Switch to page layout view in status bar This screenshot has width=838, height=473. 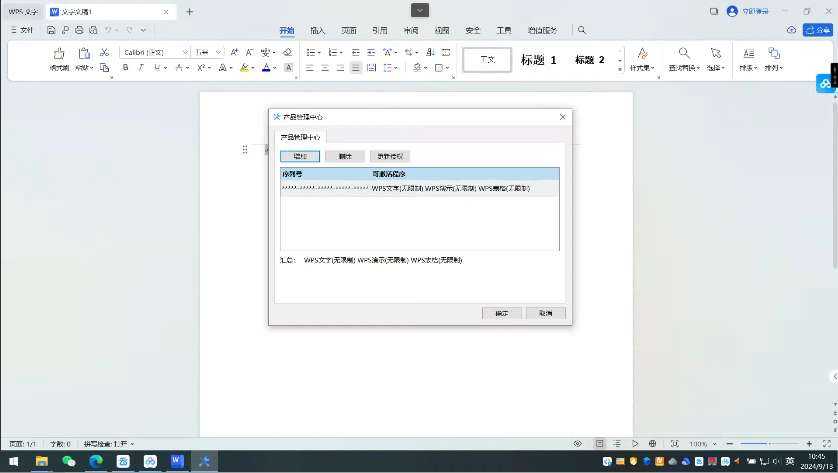coord(600,444)
